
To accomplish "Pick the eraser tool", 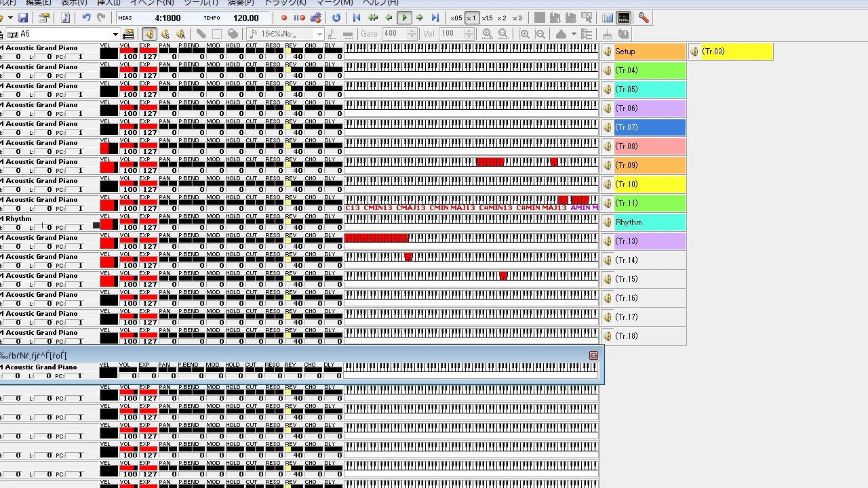I will point(233,34).
